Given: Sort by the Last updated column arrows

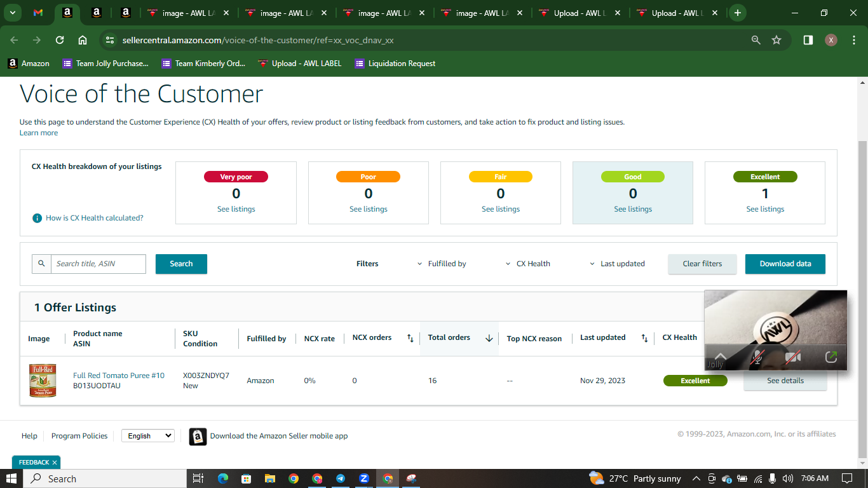Looking at the screenshot, I should (x=644, y=338).
